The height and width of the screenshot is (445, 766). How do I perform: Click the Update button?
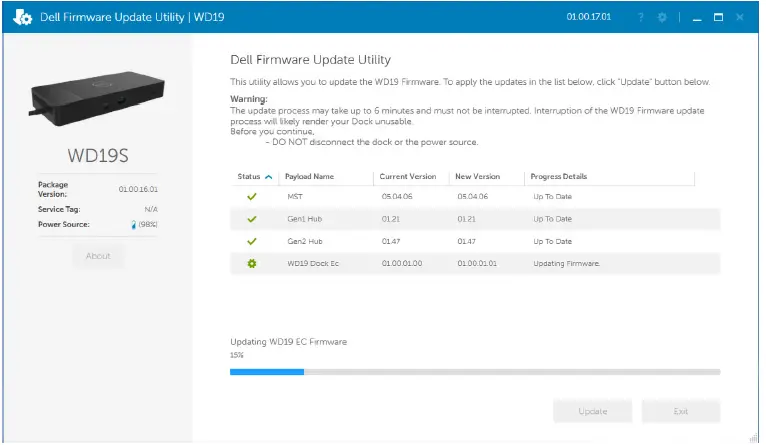592,411
